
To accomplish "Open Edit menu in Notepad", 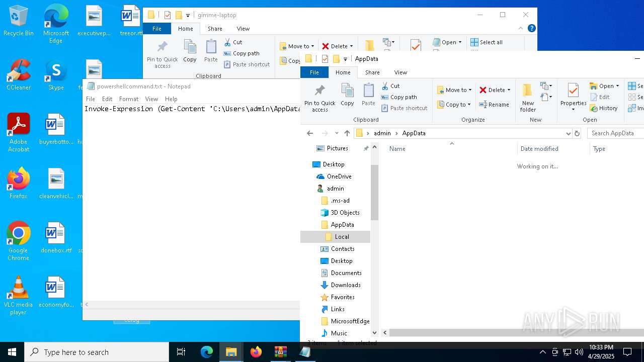I will coord(107,99).
